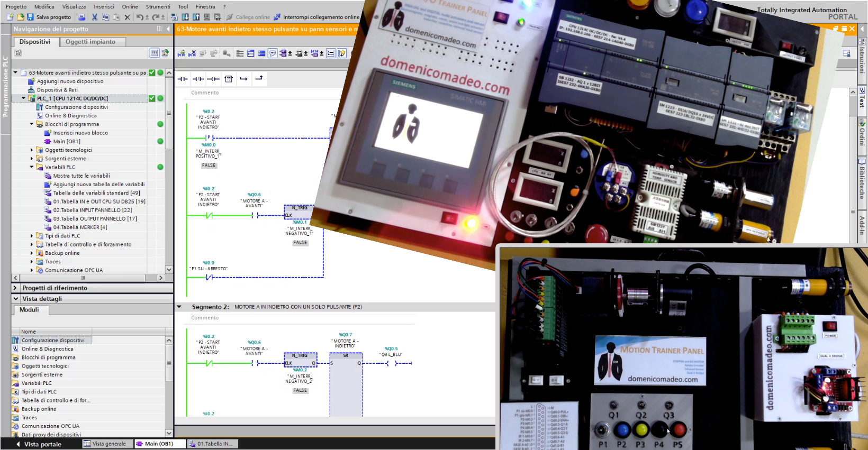The width and height of the screenshot is (868, 450).
Task: Open the Progetto menu
Action: [x=16, y=7]
